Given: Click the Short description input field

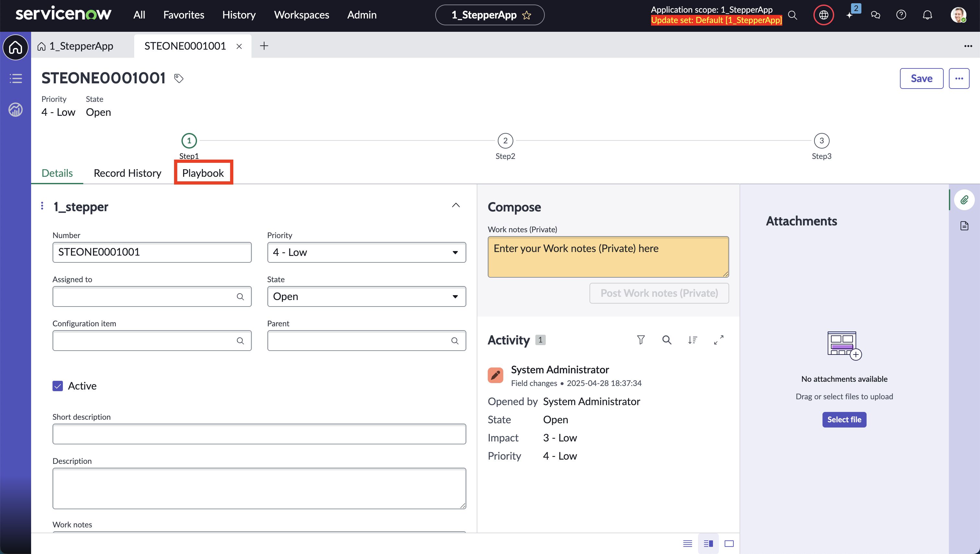Looking at the screenshot, I should pos(259,434).
